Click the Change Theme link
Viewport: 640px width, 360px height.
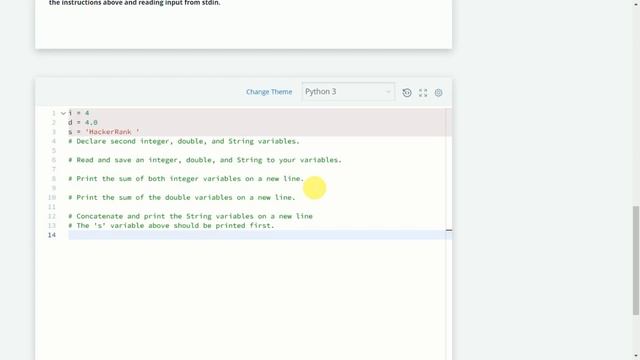pos(269,92)
